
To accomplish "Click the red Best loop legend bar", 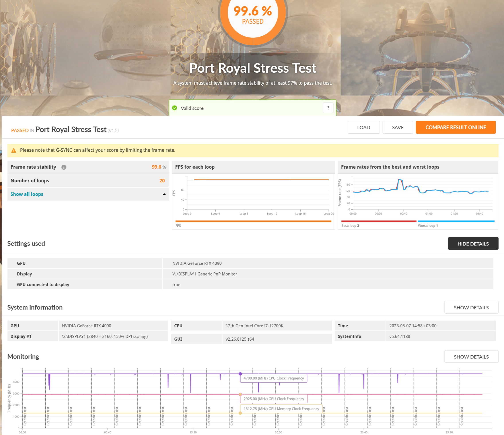I will click(378, 221).
